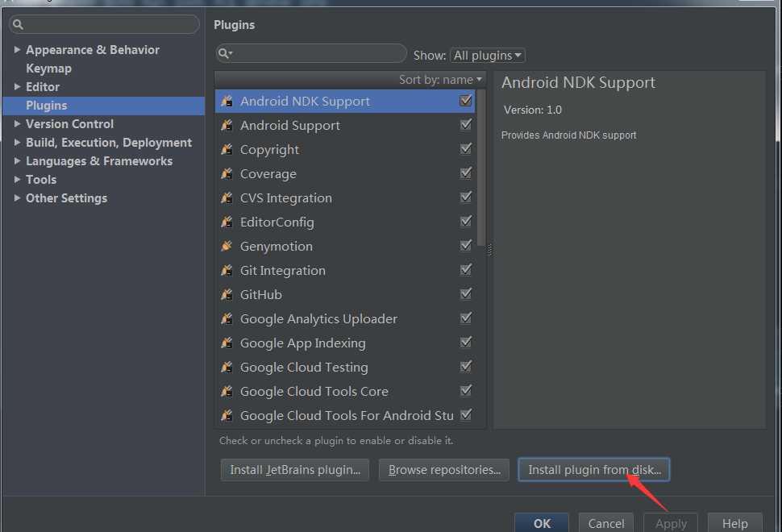This screenshot has width=782, height=532.
Task: Click the splitter grip beside the plugin list
Action: [489, 250]
